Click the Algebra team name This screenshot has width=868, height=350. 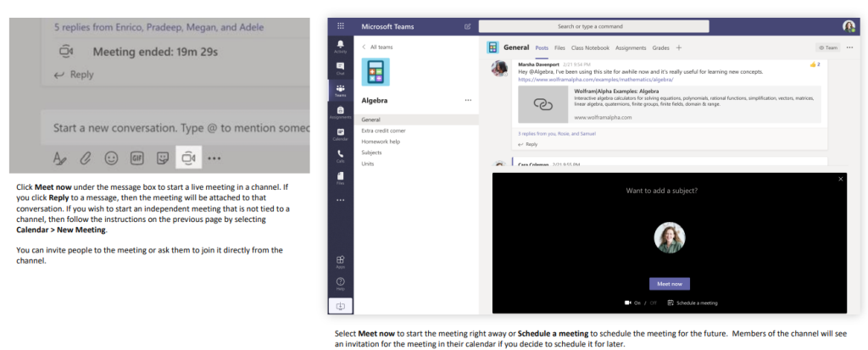click(375, 101)
